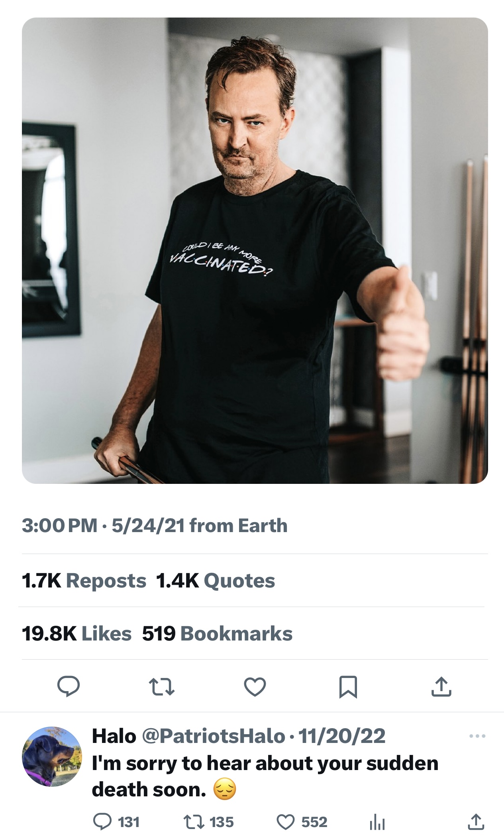Tap the reply icon under the main post
This screenshot has height=837, width=504.
69,686
